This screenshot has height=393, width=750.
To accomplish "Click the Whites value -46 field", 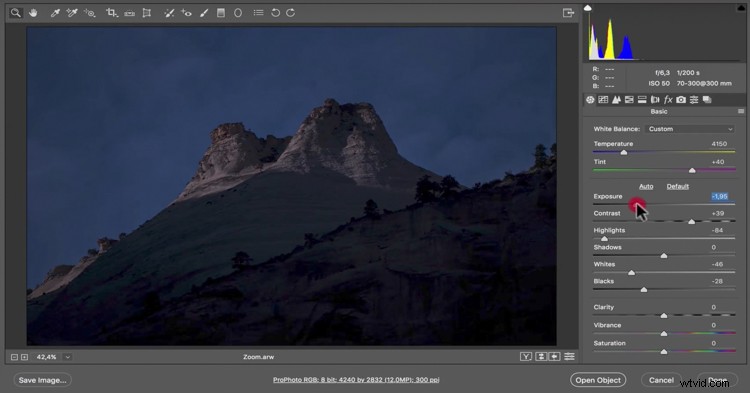I will click(x=717, y=264).
